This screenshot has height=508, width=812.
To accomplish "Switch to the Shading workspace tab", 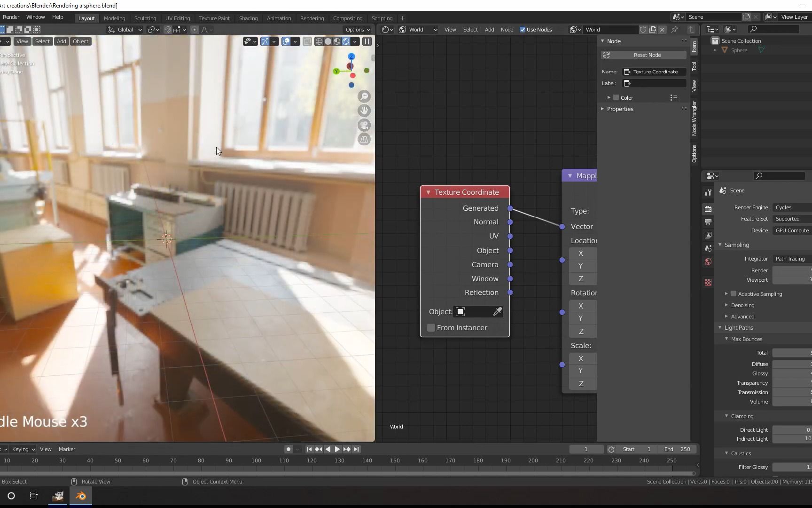I will pos(248,18).
